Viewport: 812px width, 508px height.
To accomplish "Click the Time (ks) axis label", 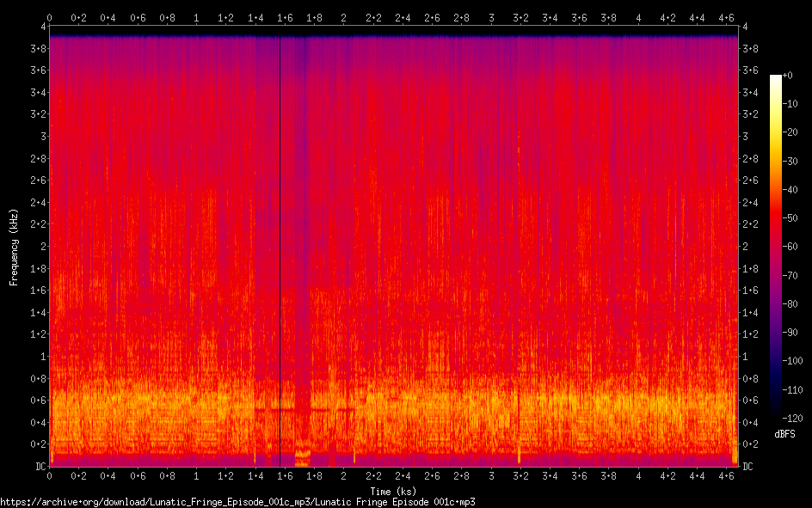I will pos(393,490).
